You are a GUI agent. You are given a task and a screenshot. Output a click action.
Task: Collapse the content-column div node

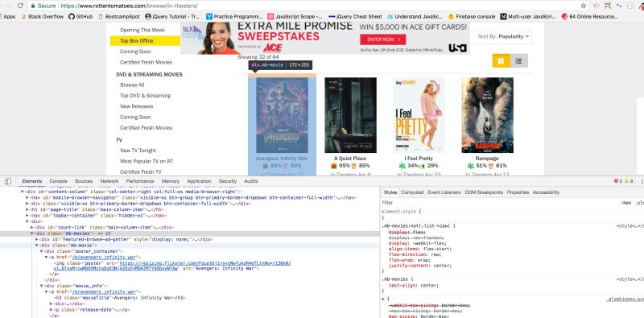point(23,192)
